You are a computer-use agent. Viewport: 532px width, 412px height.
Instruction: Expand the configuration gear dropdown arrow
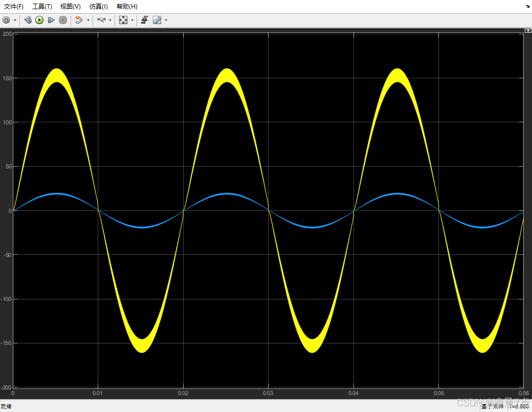(15, 20)
